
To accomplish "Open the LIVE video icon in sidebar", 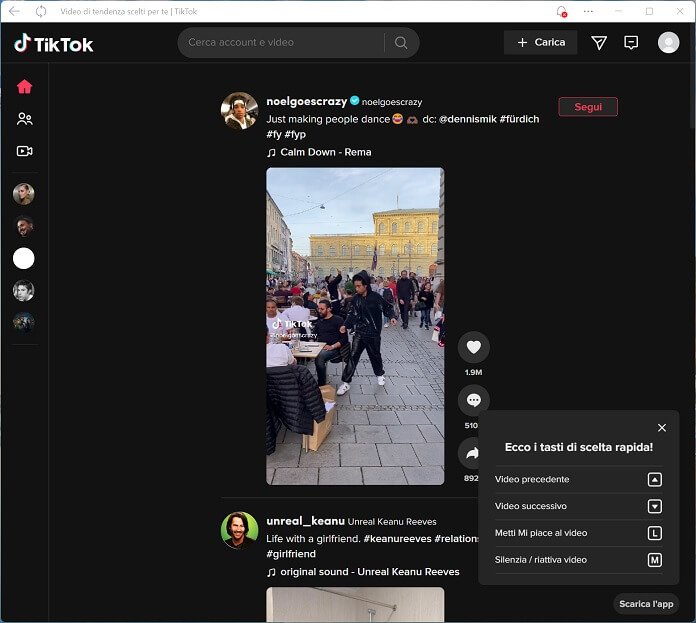I will 24,151.
